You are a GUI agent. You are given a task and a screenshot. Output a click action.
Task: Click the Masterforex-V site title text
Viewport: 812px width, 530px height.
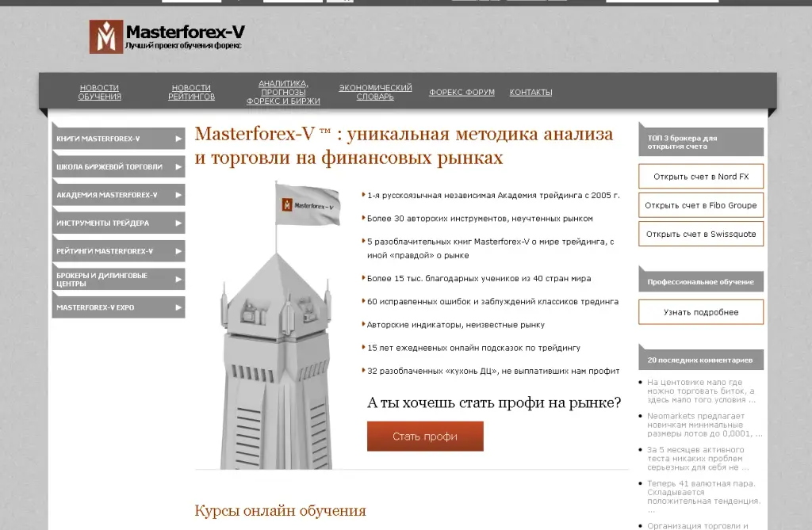click(x=186, y=32)
